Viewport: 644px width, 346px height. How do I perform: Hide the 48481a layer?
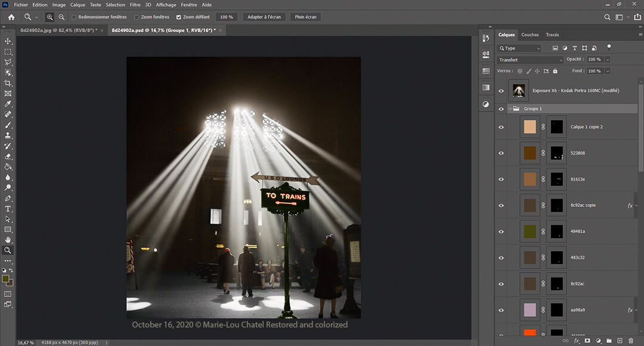pos(501,231)
